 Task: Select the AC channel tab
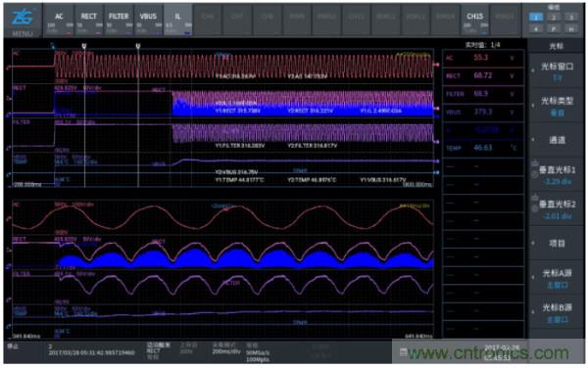click(x=59, y=21)
